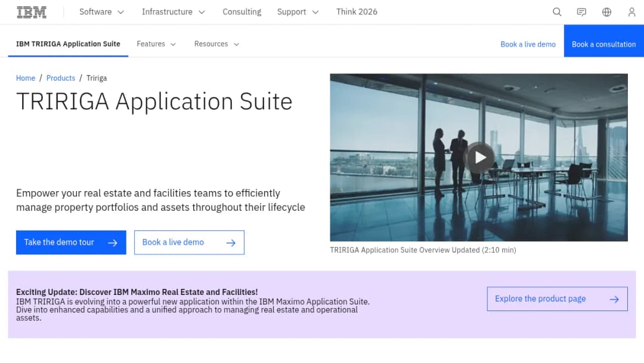Click the outlined Book a live demo button

point(190,242)
